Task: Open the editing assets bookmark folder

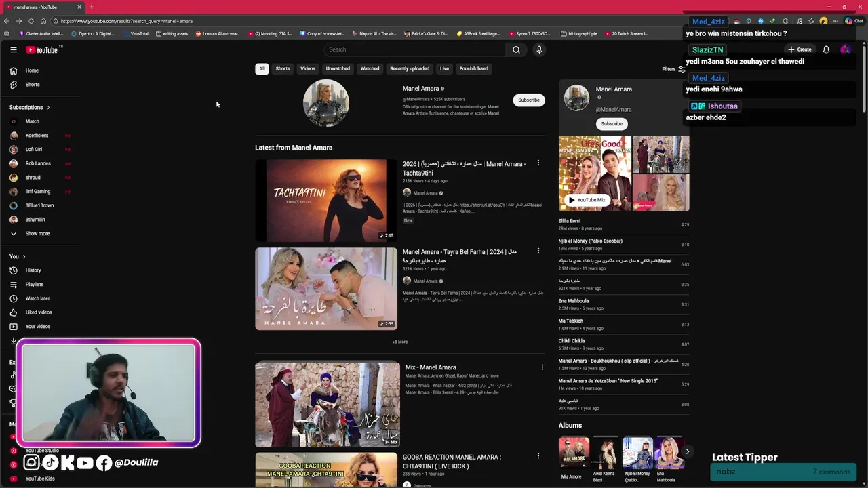Action: tap(172, 33)
